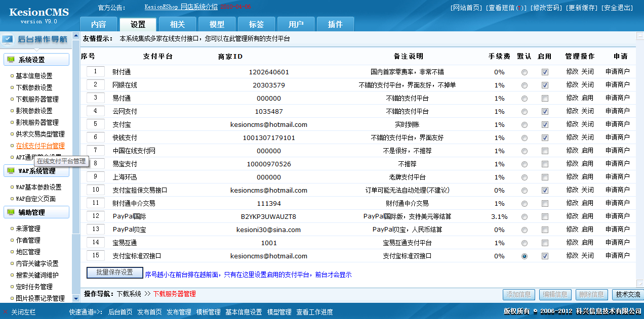This screenshot has height=319, width=644.
Task: Click the red 下载服务器管理 breadcrumb
Action: (x=175, y=294)
